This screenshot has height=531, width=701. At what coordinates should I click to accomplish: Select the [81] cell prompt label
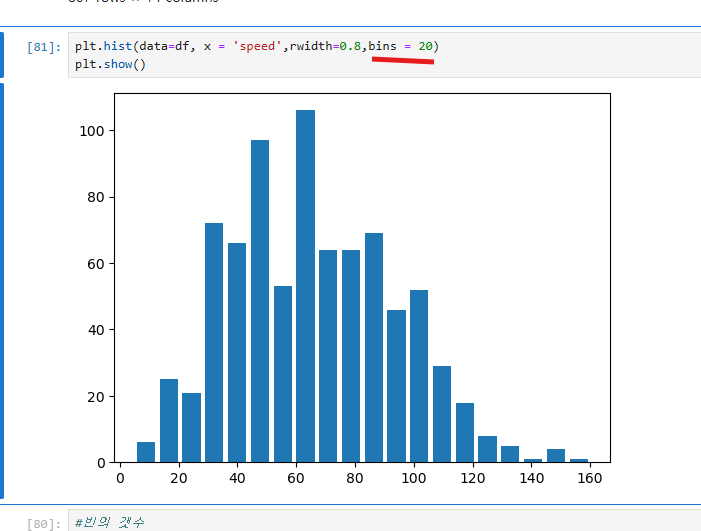(x=44, y=47)
